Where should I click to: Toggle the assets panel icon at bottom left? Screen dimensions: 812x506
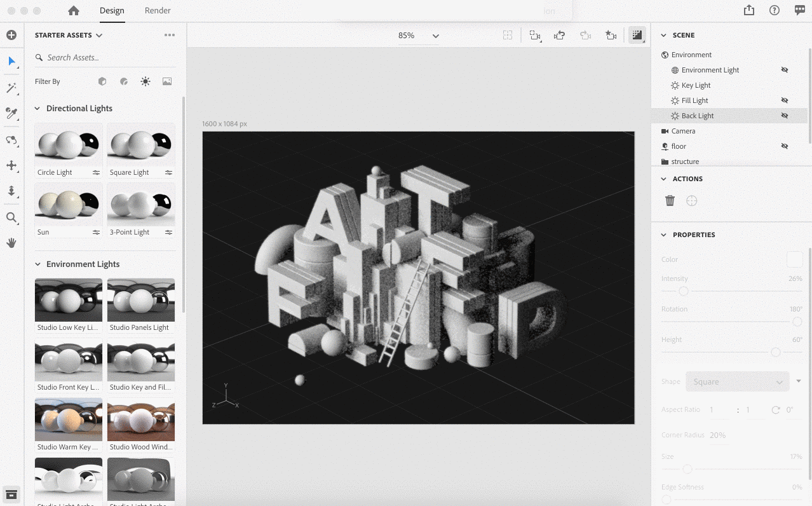11,495
